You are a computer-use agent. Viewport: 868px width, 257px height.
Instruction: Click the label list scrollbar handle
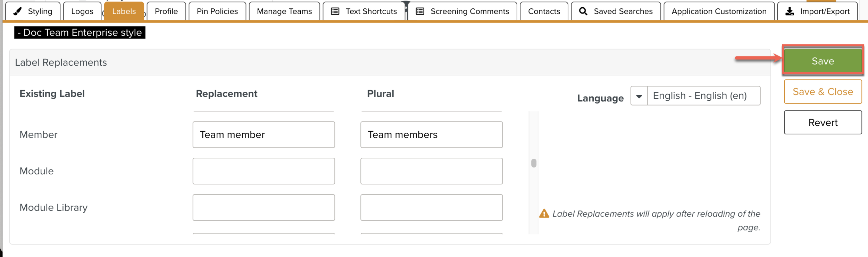pos(534,163)
